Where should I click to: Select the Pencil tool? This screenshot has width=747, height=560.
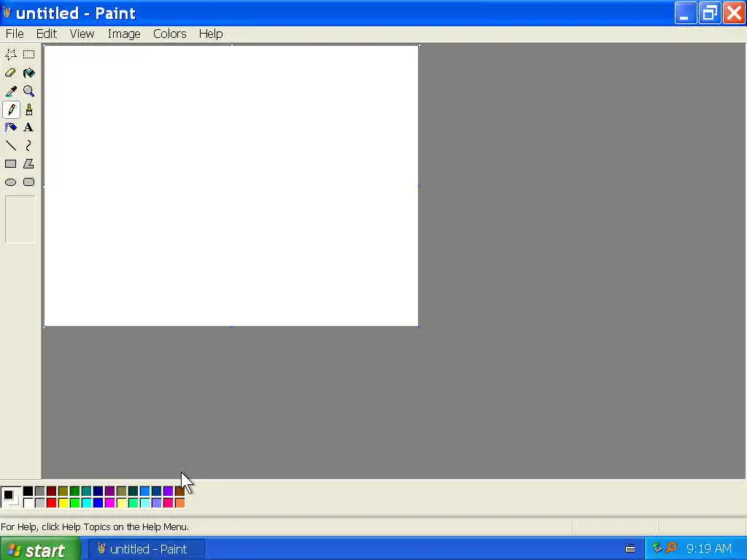point(11,109)
